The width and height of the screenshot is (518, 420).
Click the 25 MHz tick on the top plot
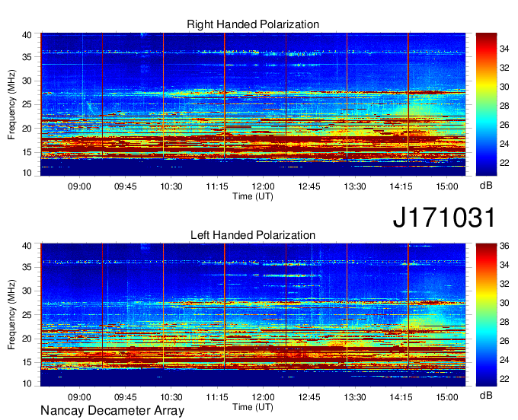pos(27,104)
